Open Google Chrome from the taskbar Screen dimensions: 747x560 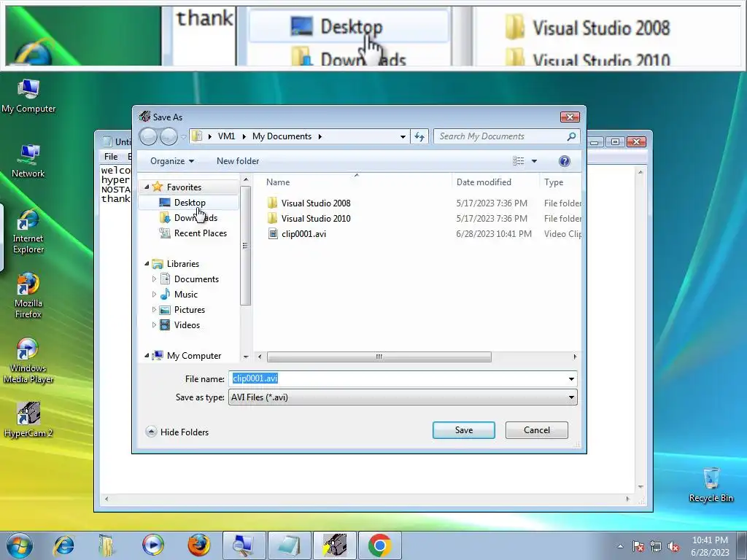379,545
